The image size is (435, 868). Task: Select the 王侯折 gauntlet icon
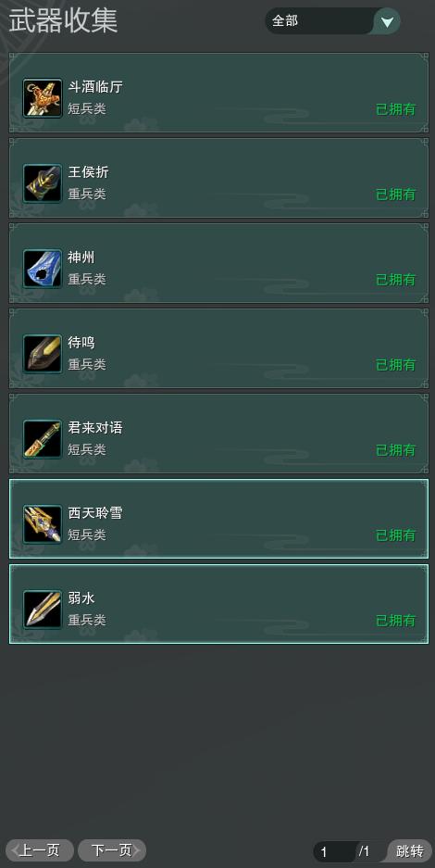coord(43,183)
